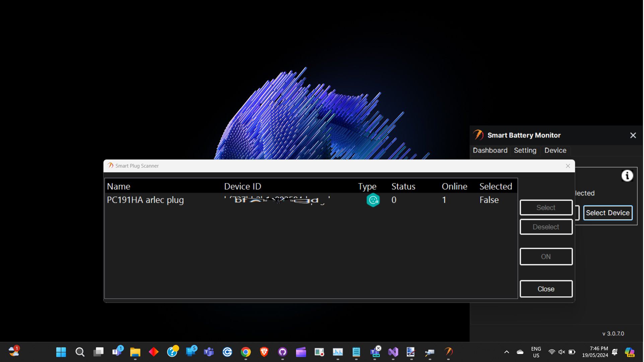644x362 pixels.
Task: Click the volume muted tray icon
Action: 562,352
